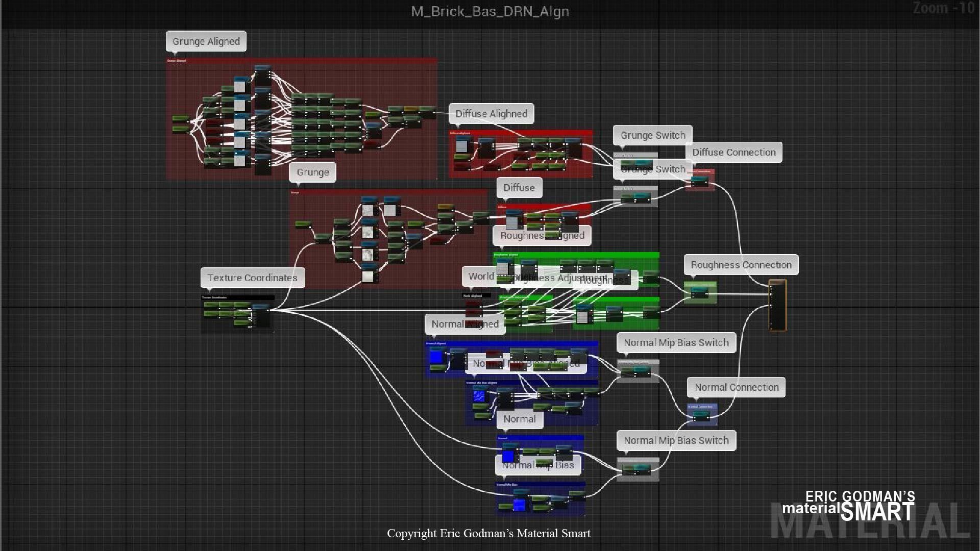
Task: Click the Grunge Aligned comment bubble
Action: [206, 41]
